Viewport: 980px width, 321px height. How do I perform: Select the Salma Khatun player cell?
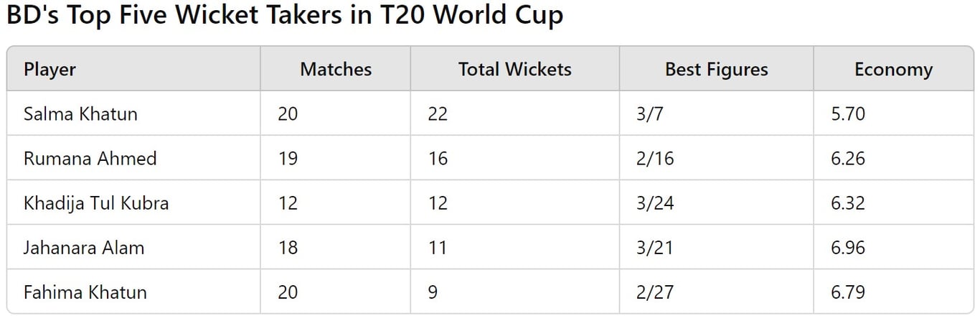(80, 114)
